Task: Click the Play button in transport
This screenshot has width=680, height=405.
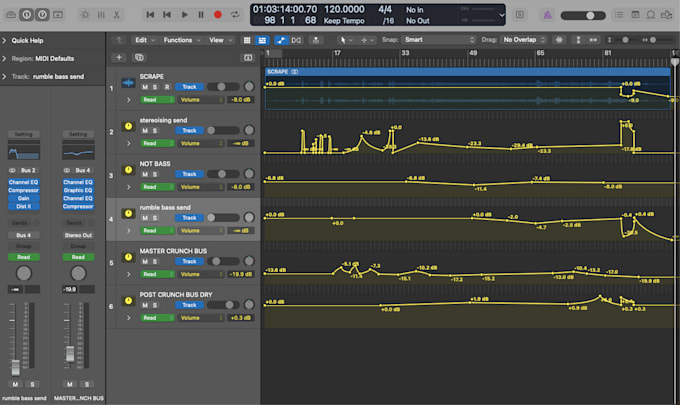Action: (x=184, y=15)
